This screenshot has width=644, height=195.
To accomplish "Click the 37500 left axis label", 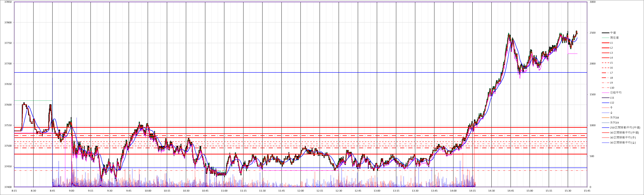I will coord(8,146).
